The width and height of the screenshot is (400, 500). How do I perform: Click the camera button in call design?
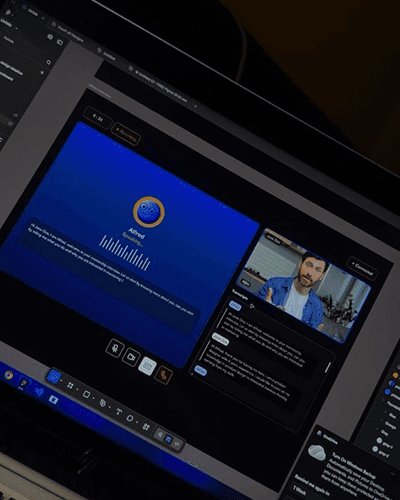131,357
